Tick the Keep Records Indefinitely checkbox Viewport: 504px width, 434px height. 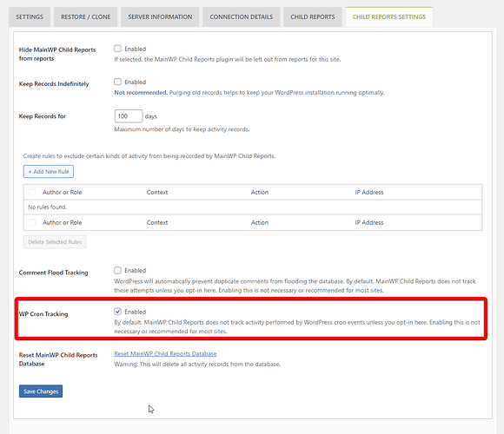point(117,82)
